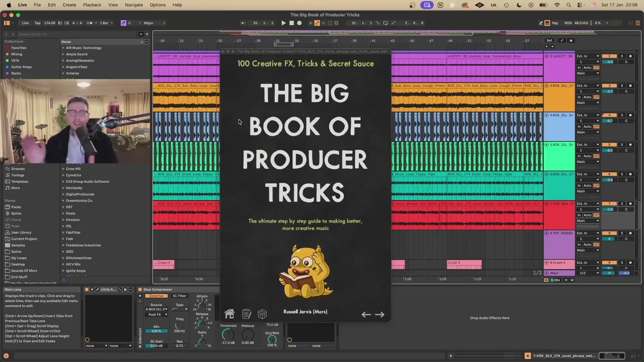Select the Guitar Amps collection
The image size is (644, 362).
[x=21, y=67]
